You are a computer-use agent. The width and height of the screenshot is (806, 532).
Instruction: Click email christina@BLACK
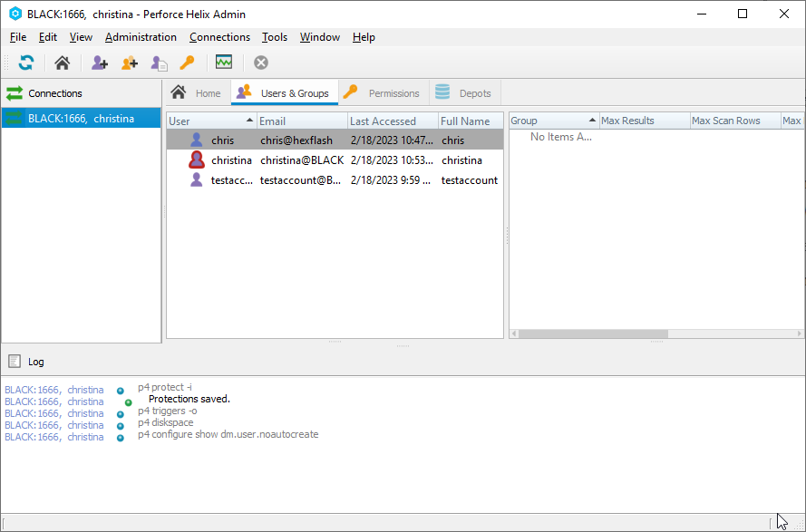click(x=302, y=160)
